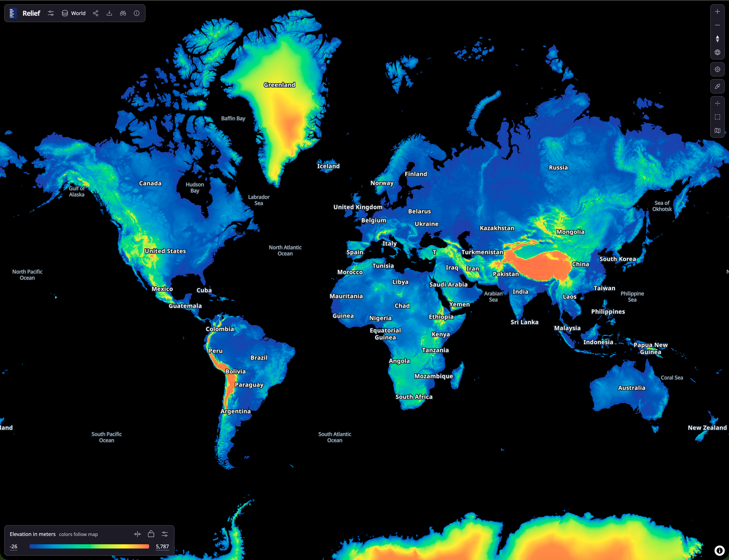Viewport: 729px width, 560px height.
Task: Click the elevation color gradient bar
Action: pos(89,546)
